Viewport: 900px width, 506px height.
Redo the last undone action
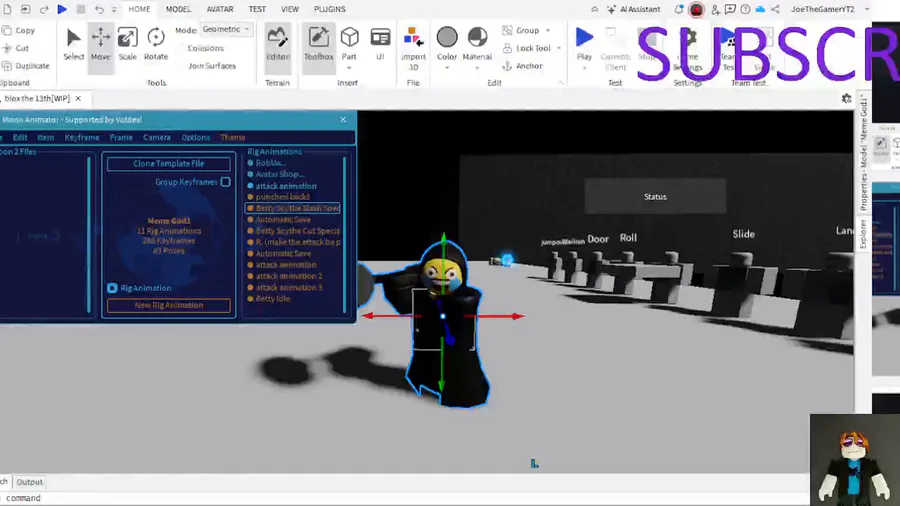[44, 9]
